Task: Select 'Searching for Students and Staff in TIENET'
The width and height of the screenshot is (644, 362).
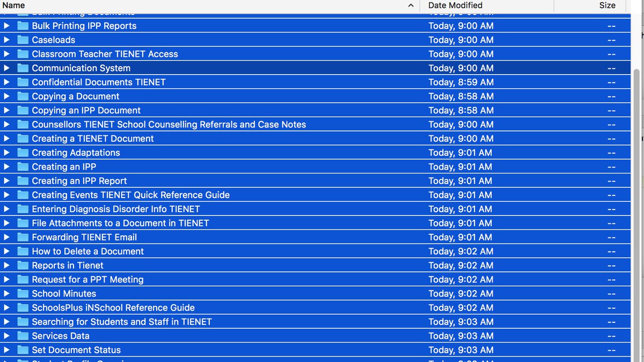Action: point(122,322)
